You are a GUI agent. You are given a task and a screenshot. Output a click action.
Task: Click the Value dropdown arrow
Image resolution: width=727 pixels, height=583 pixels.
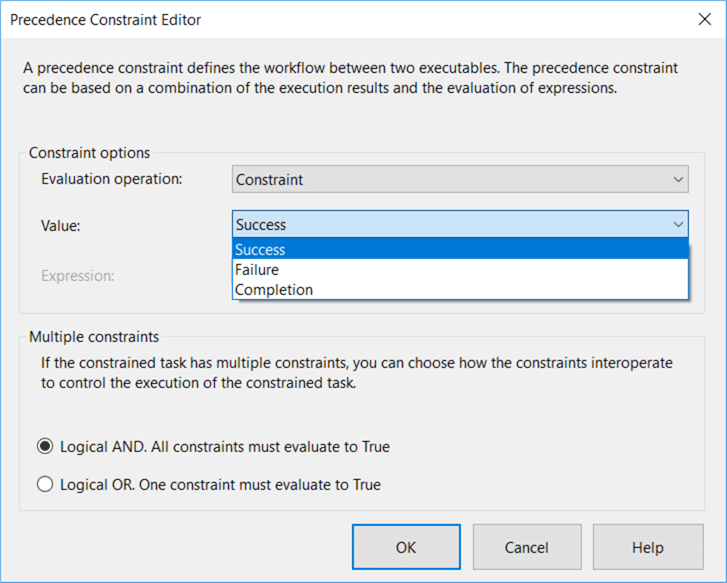(x=678, y=224)
